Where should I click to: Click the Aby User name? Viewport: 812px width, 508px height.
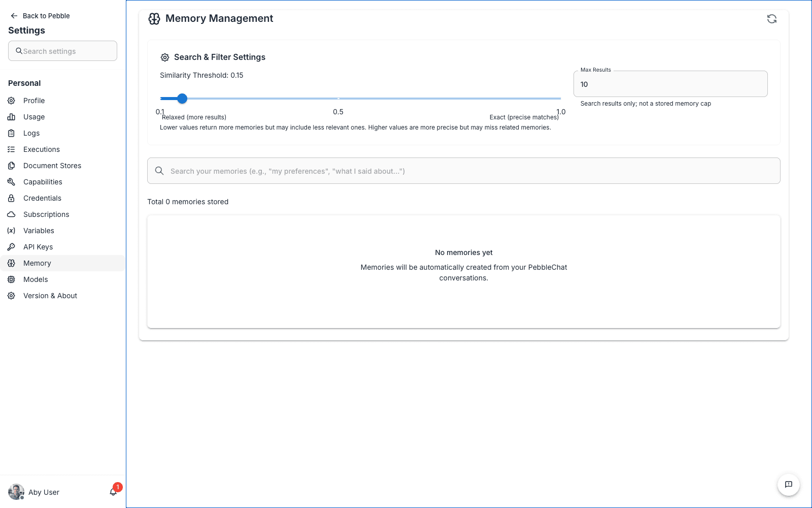pos(44,492)
